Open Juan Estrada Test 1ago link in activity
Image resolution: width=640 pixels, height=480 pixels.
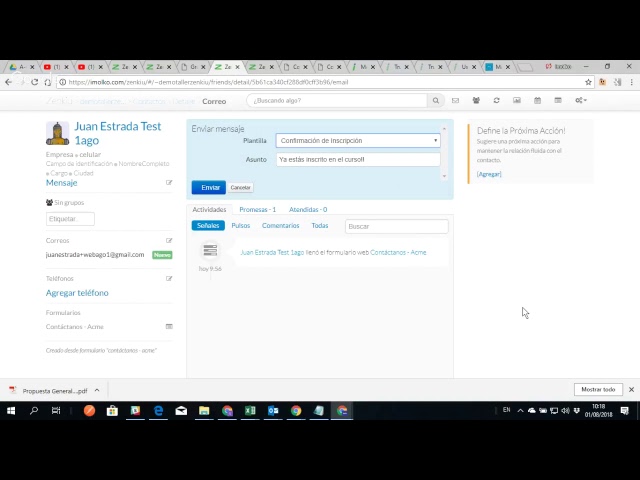[272, 252]
